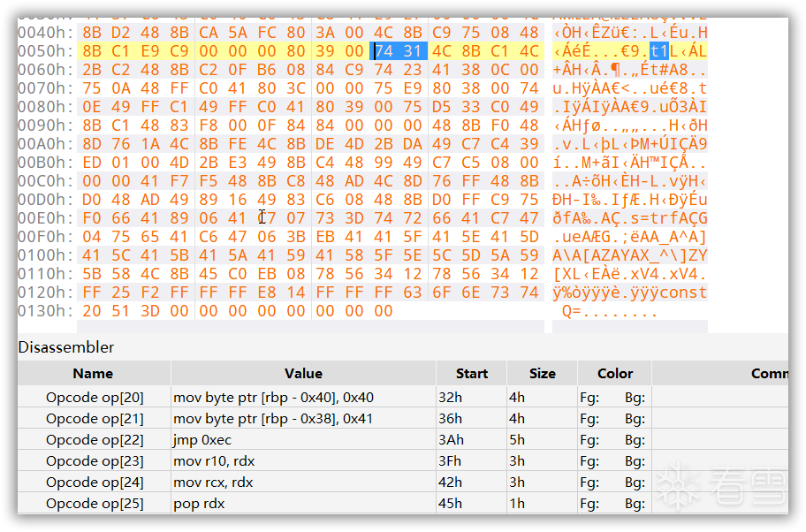Screen dimensions: 806x532
Task: Click the Bg color cell of op[23]
Action: 635,461
